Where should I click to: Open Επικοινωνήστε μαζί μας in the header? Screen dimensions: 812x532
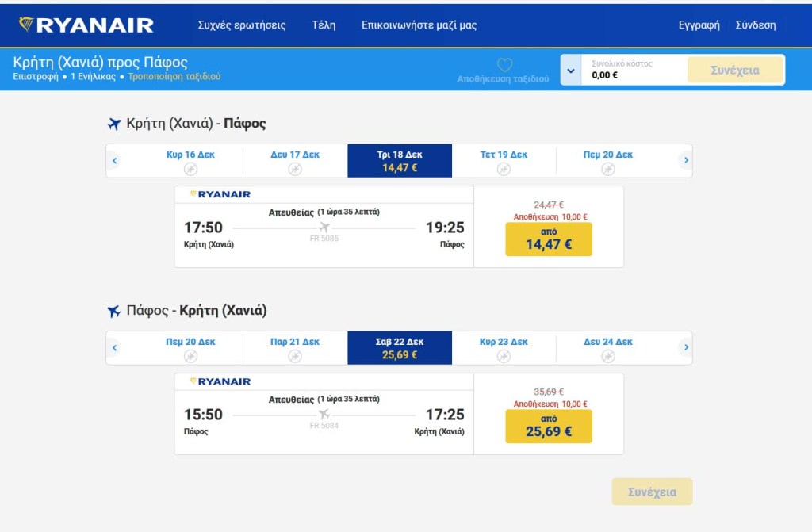(x=419, y=25)
